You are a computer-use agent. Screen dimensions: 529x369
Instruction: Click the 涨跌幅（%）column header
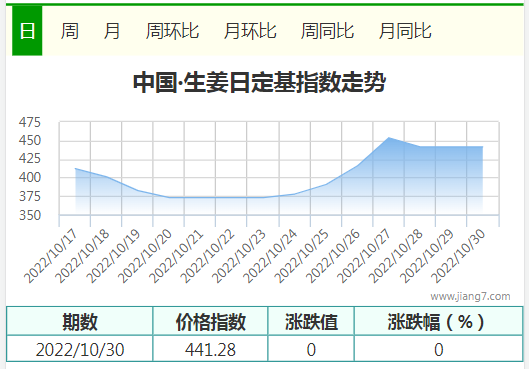coord(439,321)
